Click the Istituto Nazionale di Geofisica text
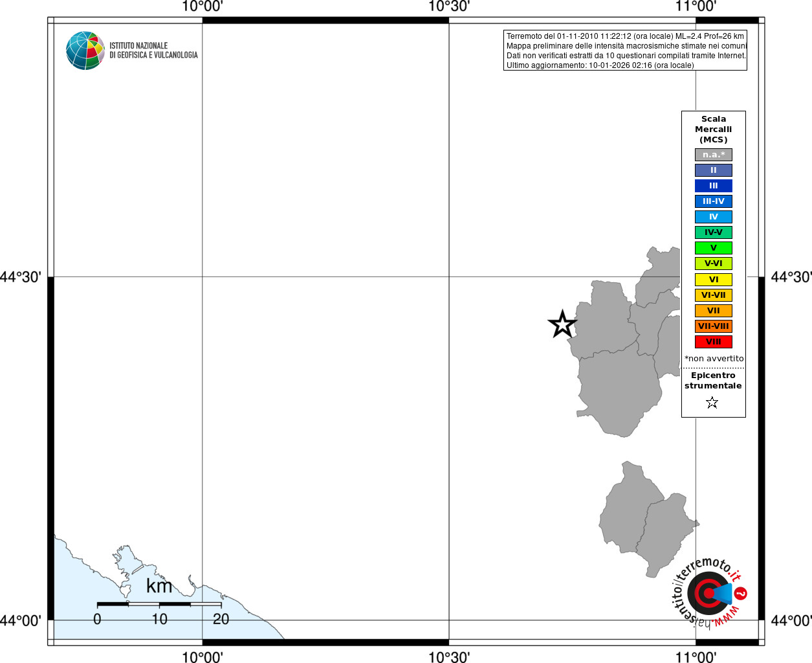Screen dimensions: 812x663 tap(153, 51)
